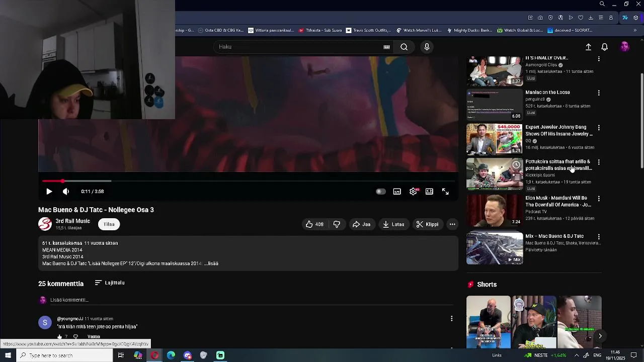Image resolution: width=644 pixels, height=362 pixels.
Task: Open menu for Elon Musk Mamdani video
Action: pyautogui.click(x=599, y=199)
